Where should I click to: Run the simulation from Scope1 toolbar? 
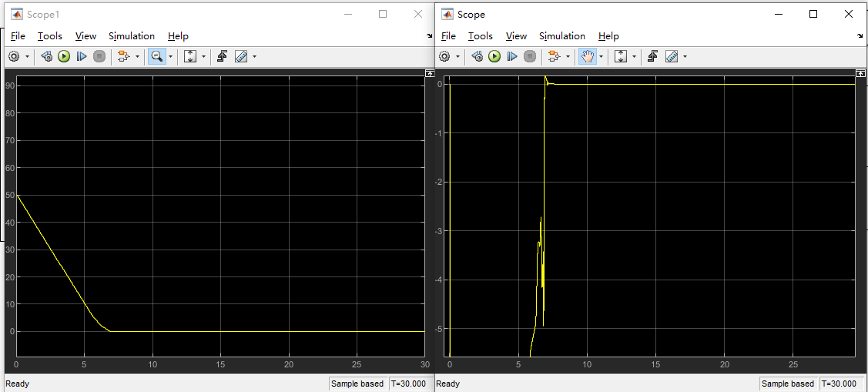[64, 56]
